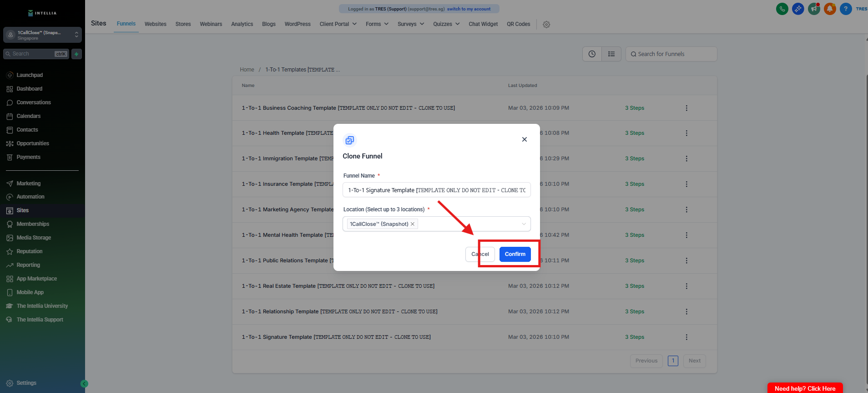Open actions menu for Immigration Template row
Viewport: 868px width, 393px height.
pos(686,158)
